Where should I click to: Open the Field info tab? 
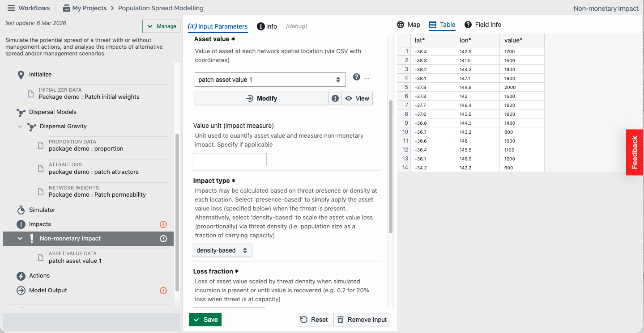482,25
